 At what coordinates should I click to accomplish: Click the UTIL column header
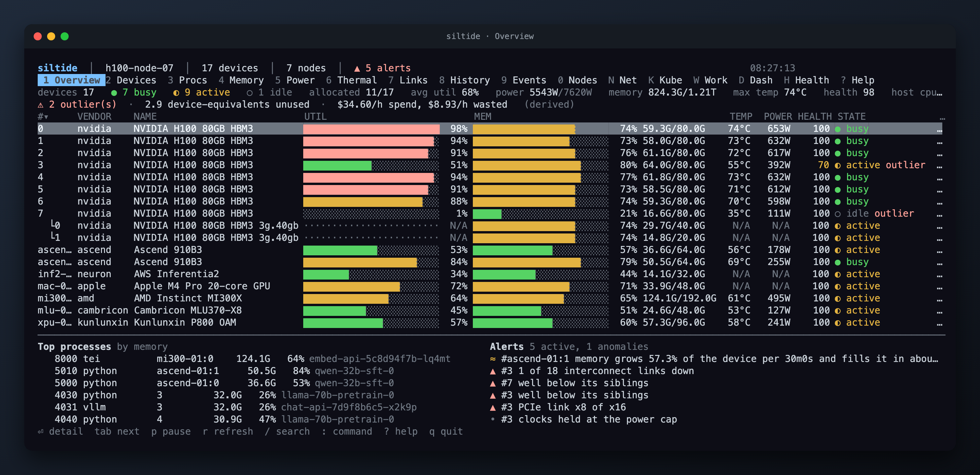tap(315, 117)
